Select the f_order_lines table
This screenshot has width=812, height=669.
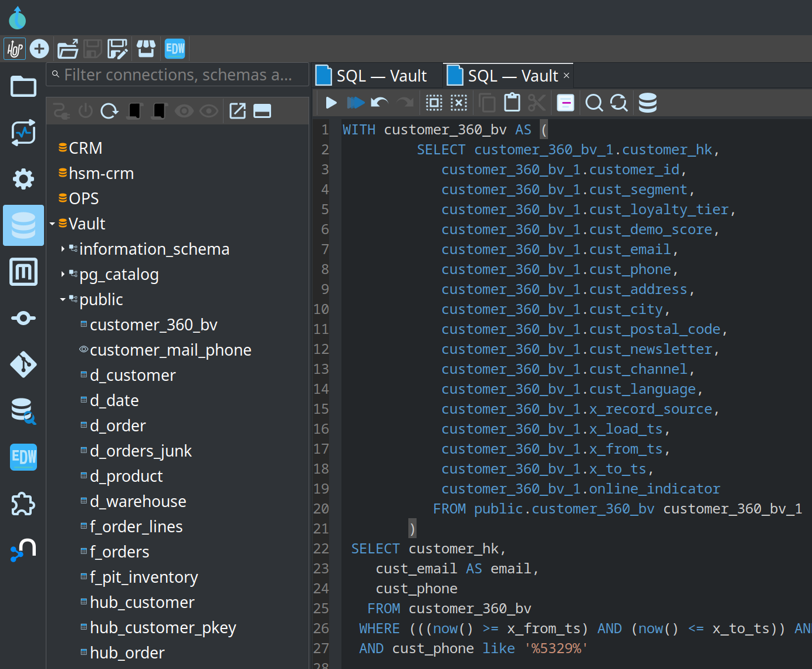pos(136,526)
